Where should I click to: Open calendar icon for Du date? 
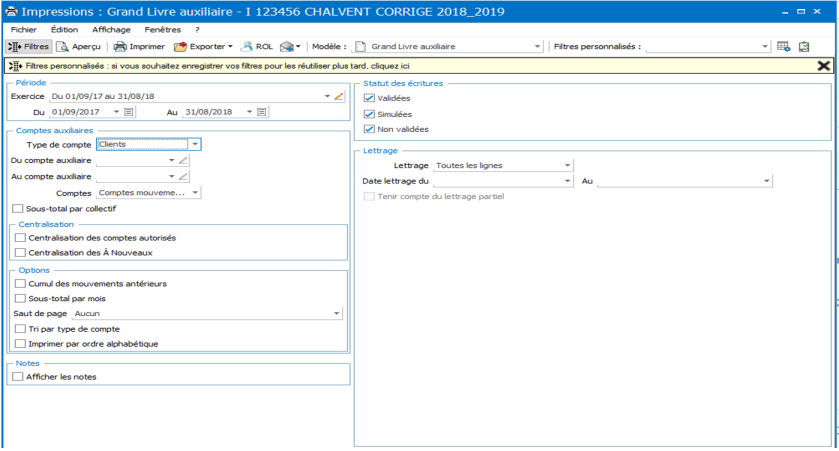point(128,112)
